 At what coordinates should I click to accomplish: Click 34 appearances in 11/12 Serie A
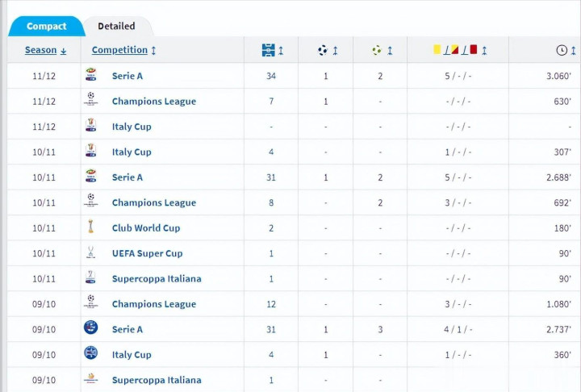tap(271, 76)
